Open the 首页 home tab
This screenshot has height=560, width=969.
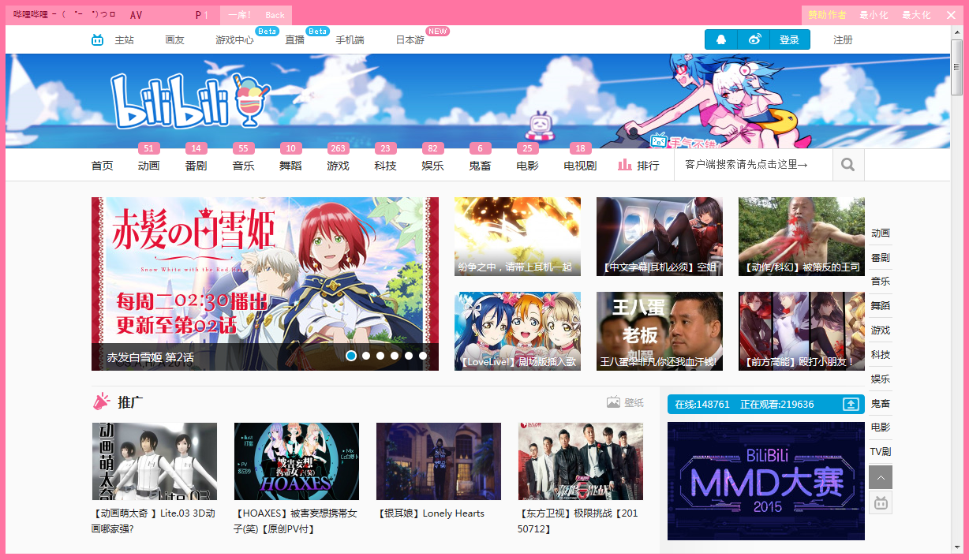(102, 166)
